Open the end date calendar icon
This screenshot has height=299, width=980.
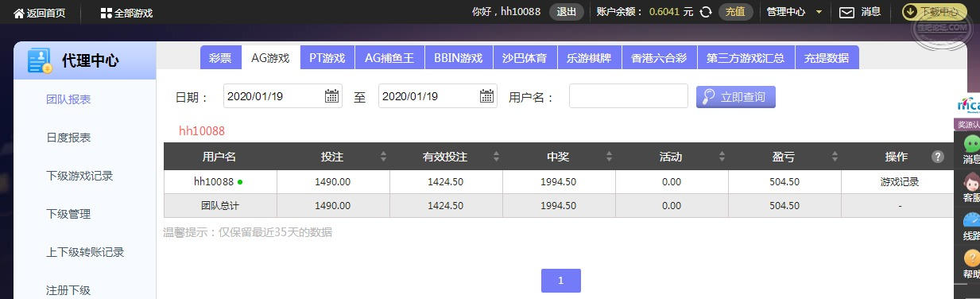(x=487, y=96)
